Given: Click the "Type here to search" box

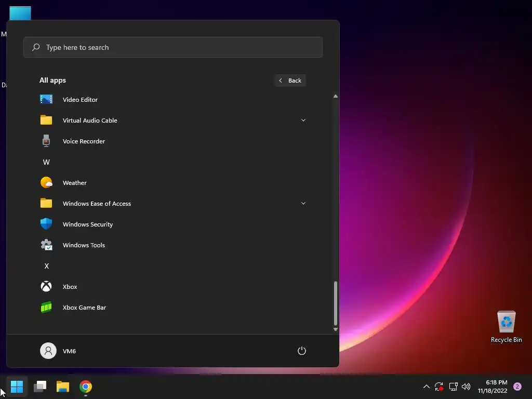Looking at the screenshot, I should point(172,47).
